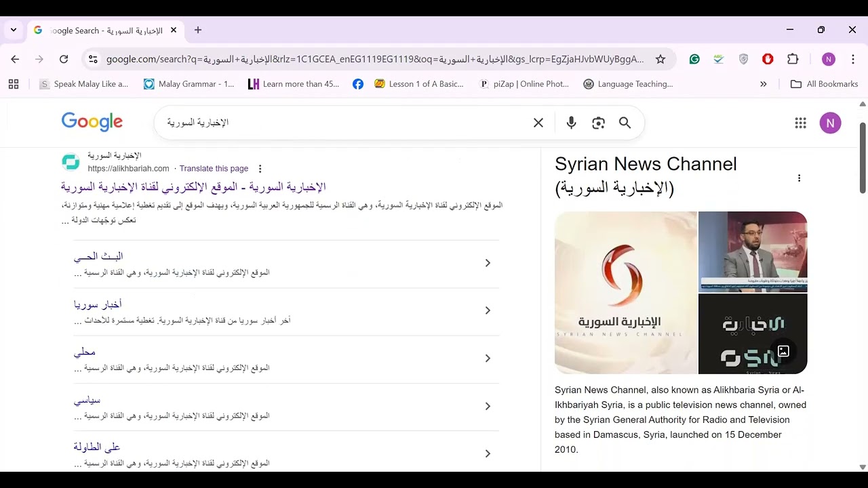The width and height of the screenshot is (868, 488).
Task: Open Learn more than 45... bookmark
Action: (x=294, y=84)
